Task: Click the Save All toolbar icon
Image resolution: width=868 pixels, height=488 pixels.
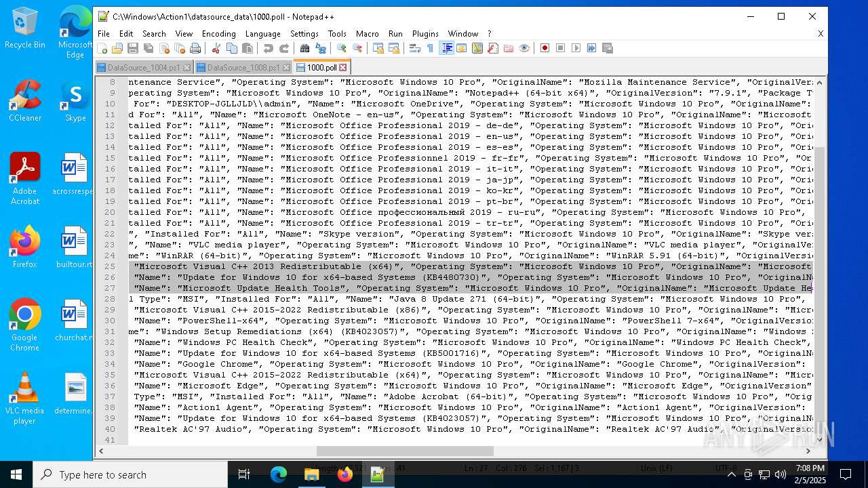Action: tap(149, 48)
